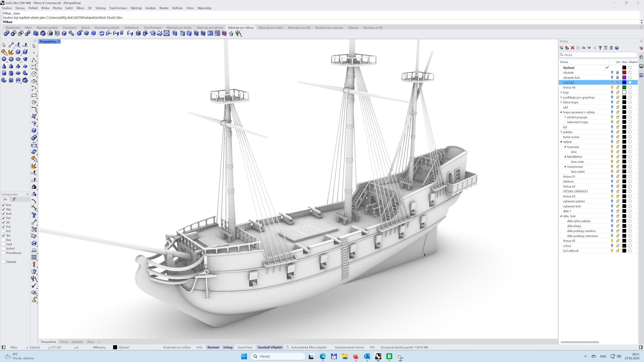Click the Boolean Union spheres icon
The image size is (644, 362).
click(7, 33)
